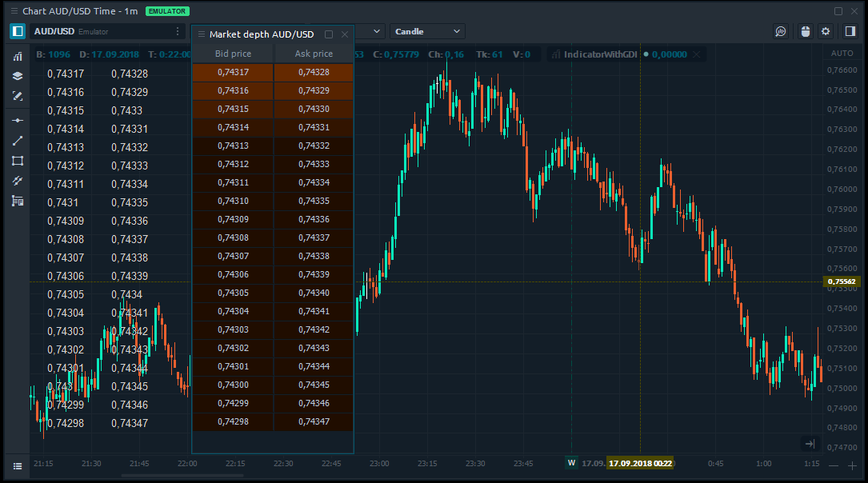Expand the timeframe dropdown behind Market depth
Viewport: 868px width, 483px height.
point(376,31)
